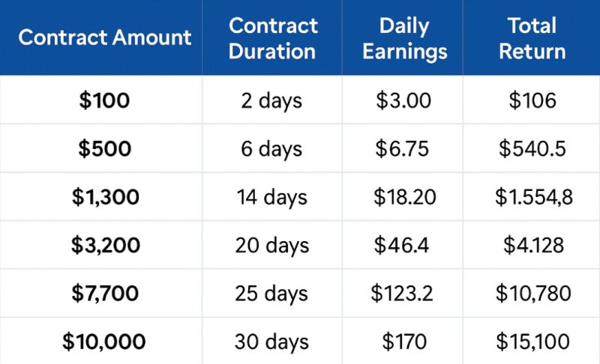The width and height of the screenshot is (600, 364).
Task: Click the $10,000 contract amount cell
Action: pos(105,342)
